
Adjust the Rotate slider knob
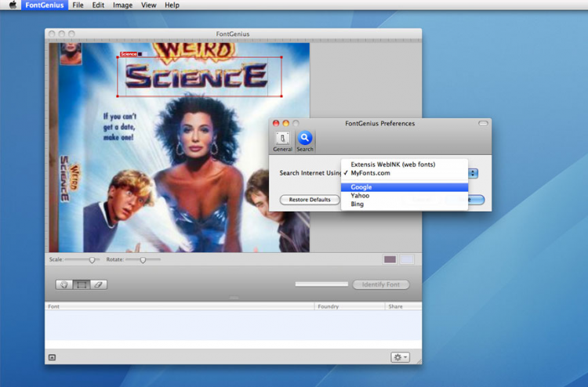(x=143, y=260)
